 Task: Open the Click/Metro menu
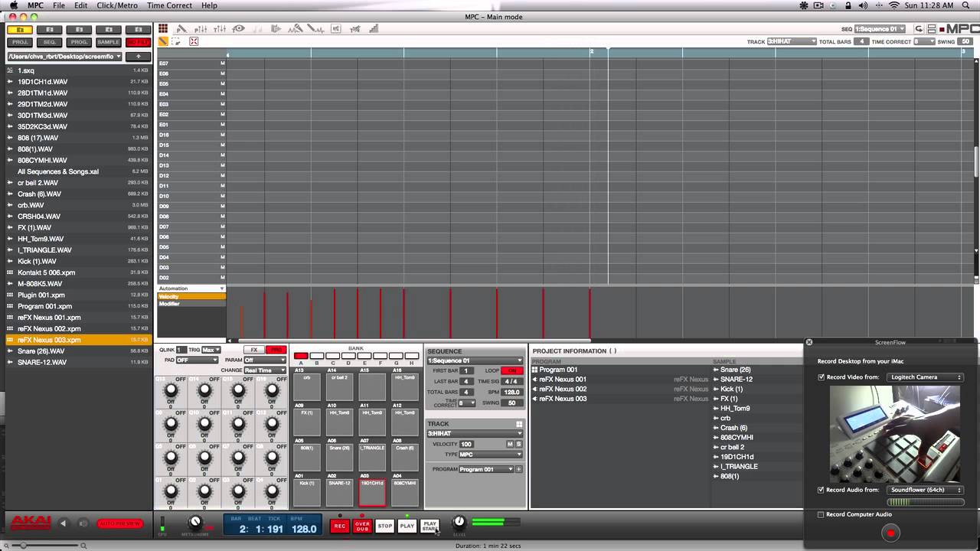click(117, 5)
